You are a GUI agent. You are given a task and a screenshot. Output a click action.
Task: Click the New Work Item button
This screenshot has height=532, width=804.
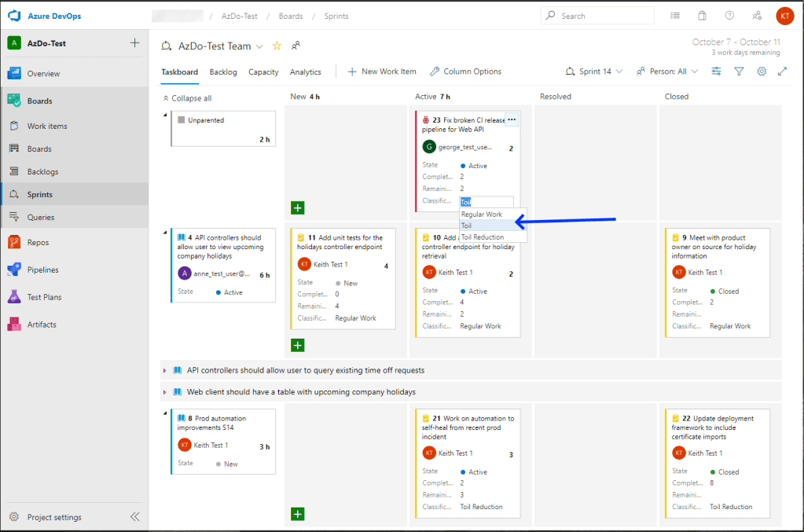[x=382, y=72]
